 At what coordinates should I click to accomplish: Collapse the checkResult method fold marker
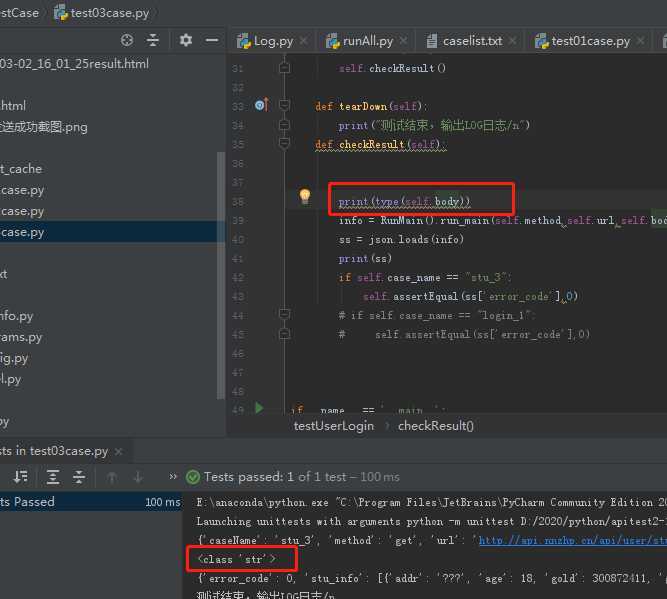284,143
